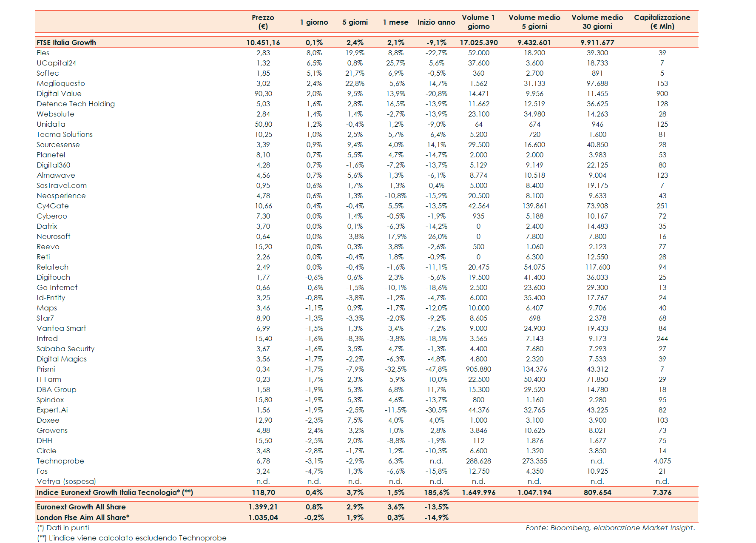Select the "Vetrya (sospesa)" row name
The height and width of the screenshot is (543, 756).
pyautogui.click(x=66, y=481)
